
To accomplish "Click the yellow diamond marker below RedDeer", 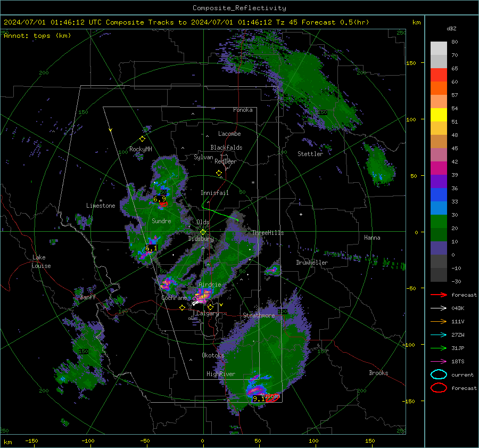I will pos(219,173).
